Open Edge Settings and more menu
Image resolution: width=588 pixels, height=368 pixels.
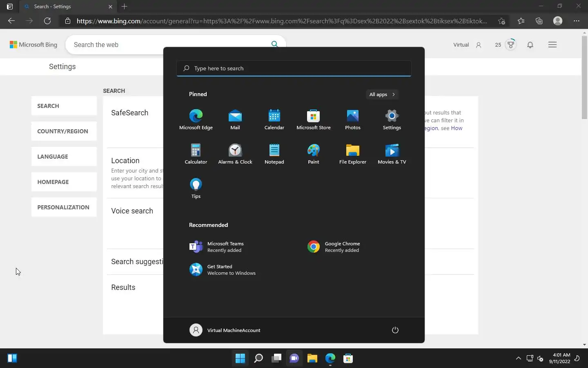click(577, 21)
